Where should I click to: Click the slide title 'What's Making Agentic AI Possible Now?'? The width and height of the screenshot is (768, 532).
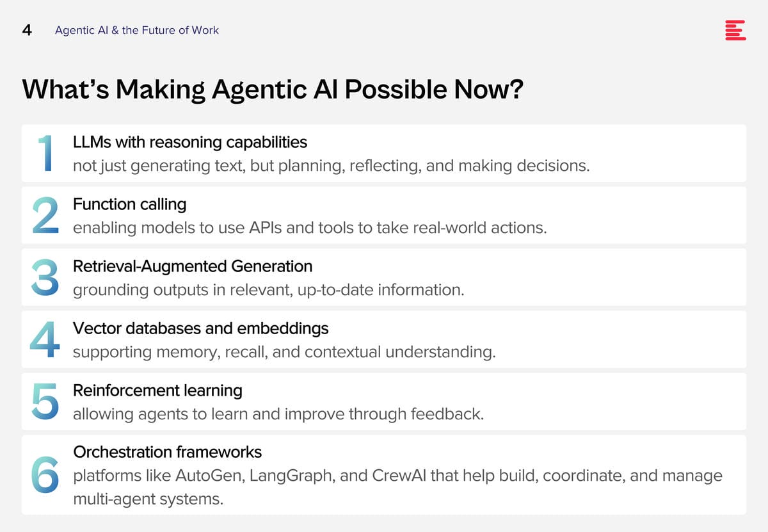pyautogui.click(x=273, y=90)
